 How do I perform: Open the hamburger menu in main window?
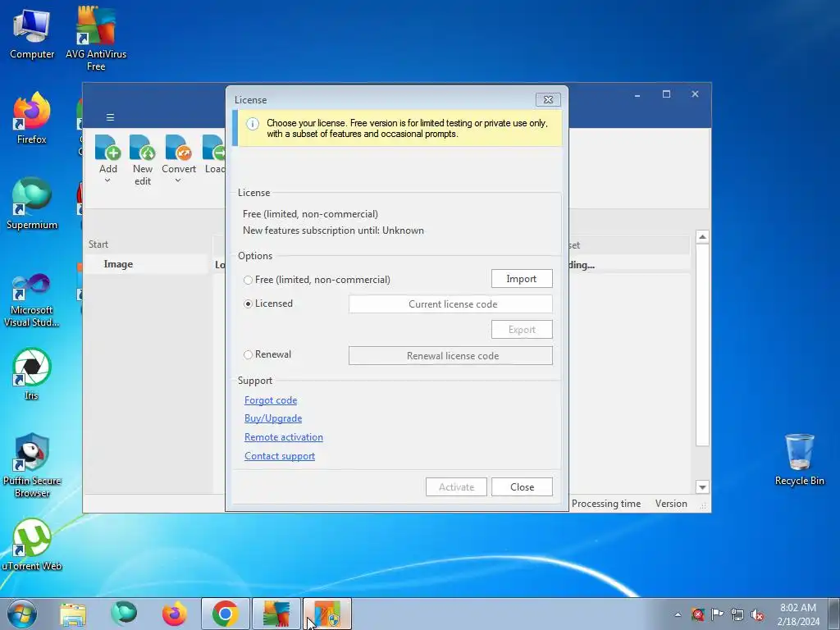(x=111, y=117)
